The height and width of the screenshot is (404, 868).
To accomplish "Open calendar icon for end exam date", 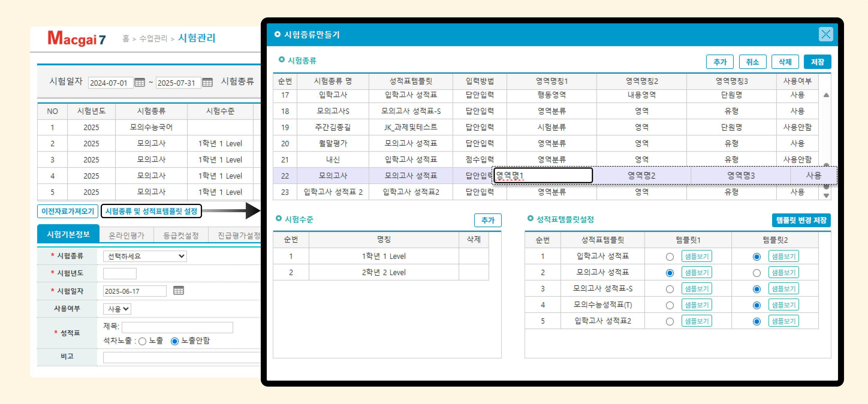I will coord(207,82).
